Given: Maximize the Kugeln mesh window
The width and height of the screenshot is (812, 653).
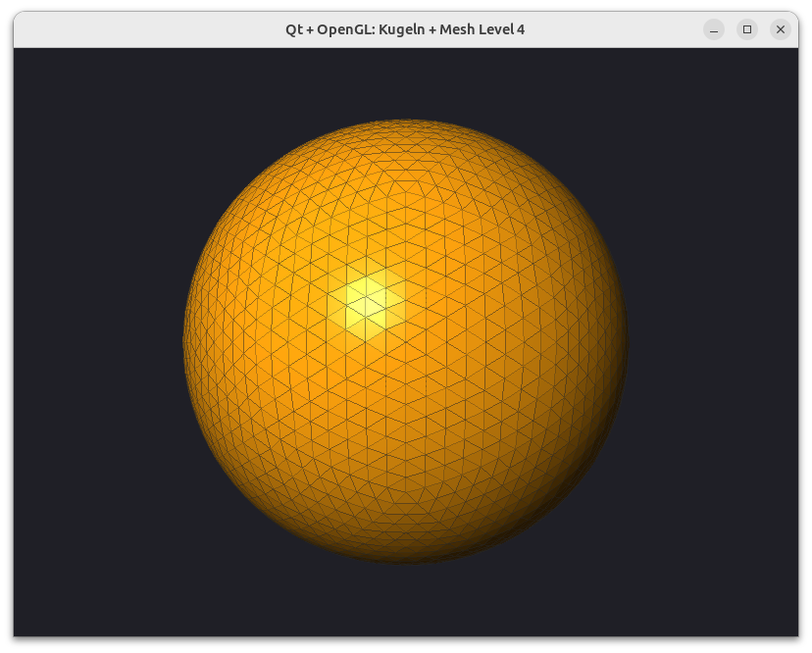Looking at the screenshot, I should (x=746, y=29).
